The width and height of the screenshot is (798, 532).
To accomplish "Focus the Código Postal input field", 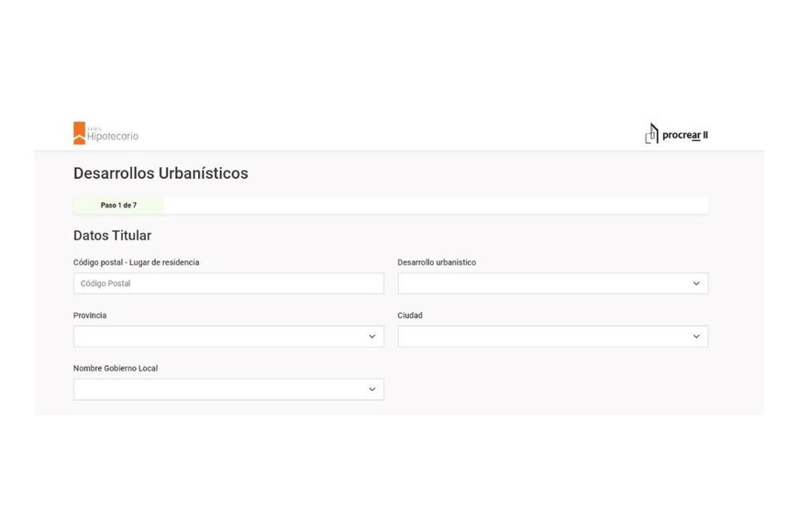I will pos(228,283).
